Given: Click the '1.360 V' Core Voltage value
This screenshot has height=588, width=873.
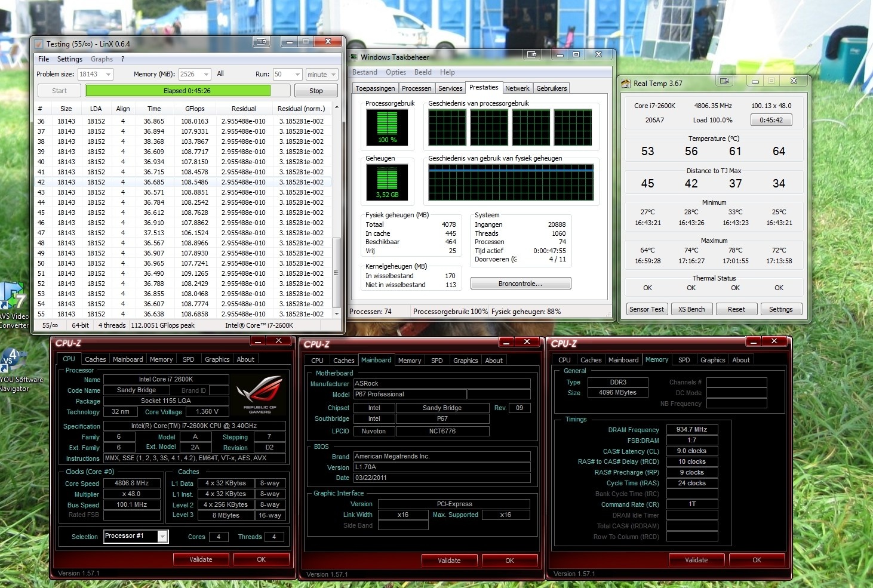Looking at the screenshot, I should pyautogui.click(x=207, y=411).
